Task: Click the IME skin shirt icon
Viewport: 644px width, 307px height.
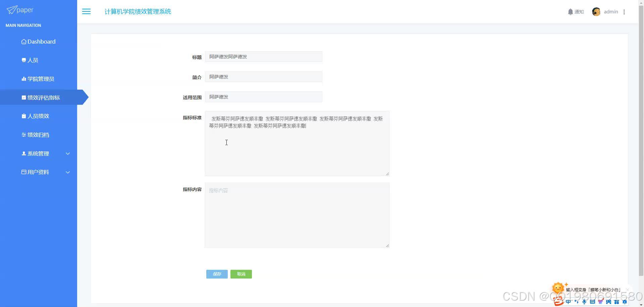Action: (600, 302)
